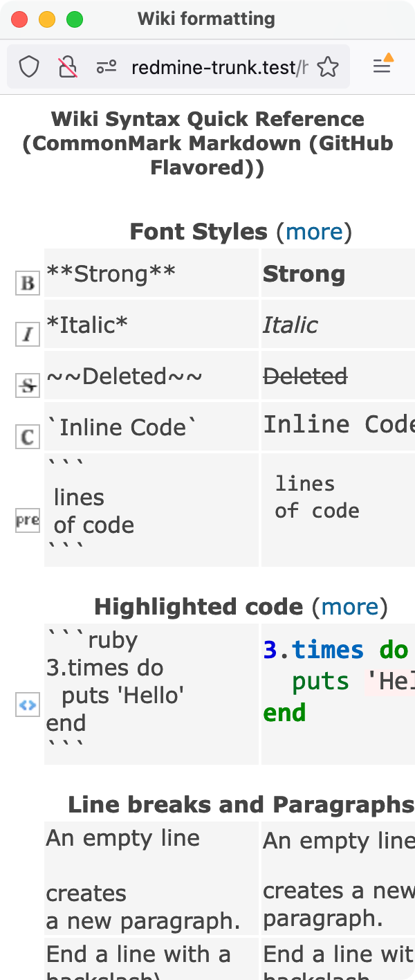
Task: Open the shield tracking protection icon
Action: pos(29,66)
